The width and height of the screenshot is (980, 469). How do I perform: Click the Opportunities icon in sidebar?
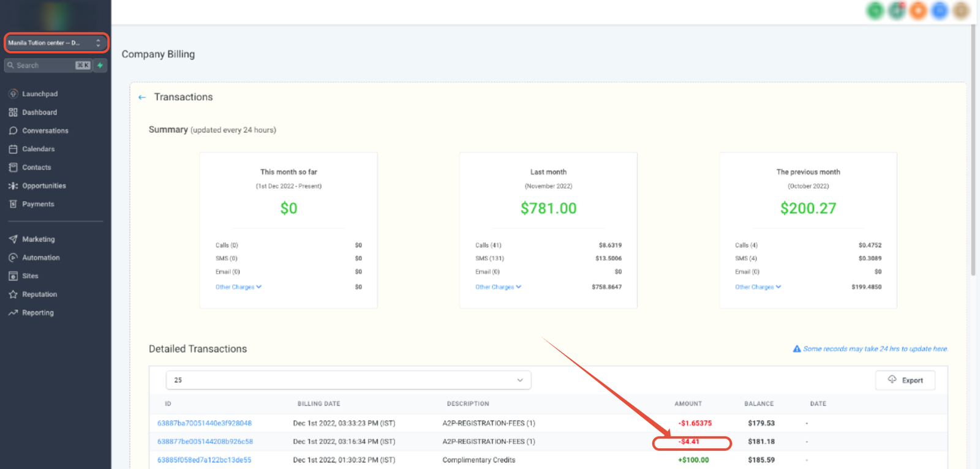pyautogui.click(x=13, y=186)
